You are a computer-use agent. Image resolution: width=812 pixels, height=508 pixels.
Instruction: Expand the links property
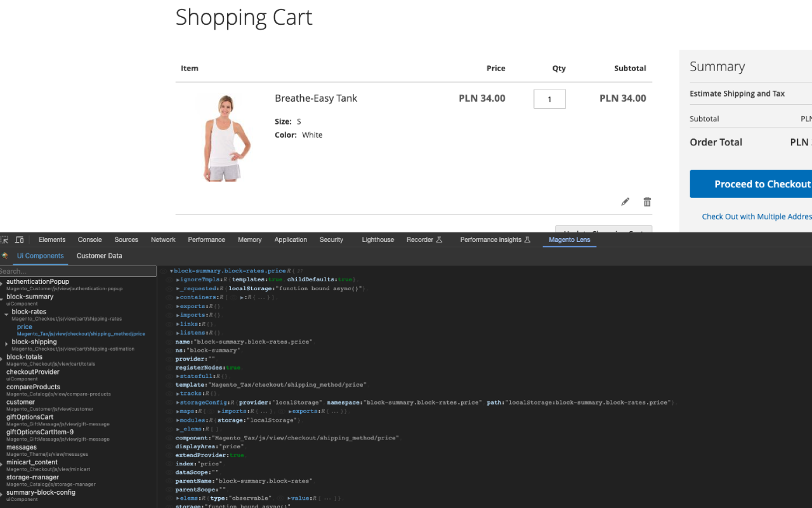tap(178, 324)
